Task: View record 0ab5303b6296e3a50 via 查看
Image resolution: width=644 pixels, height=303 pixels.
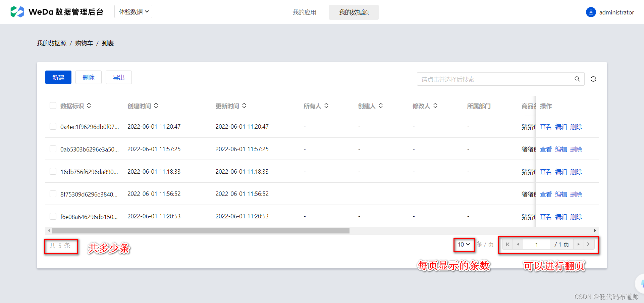Action: pos(546,149)
